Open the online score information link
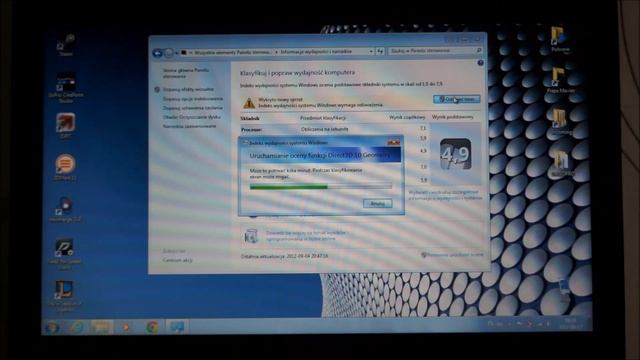This screenshot has width=640, height=360. 307,236
